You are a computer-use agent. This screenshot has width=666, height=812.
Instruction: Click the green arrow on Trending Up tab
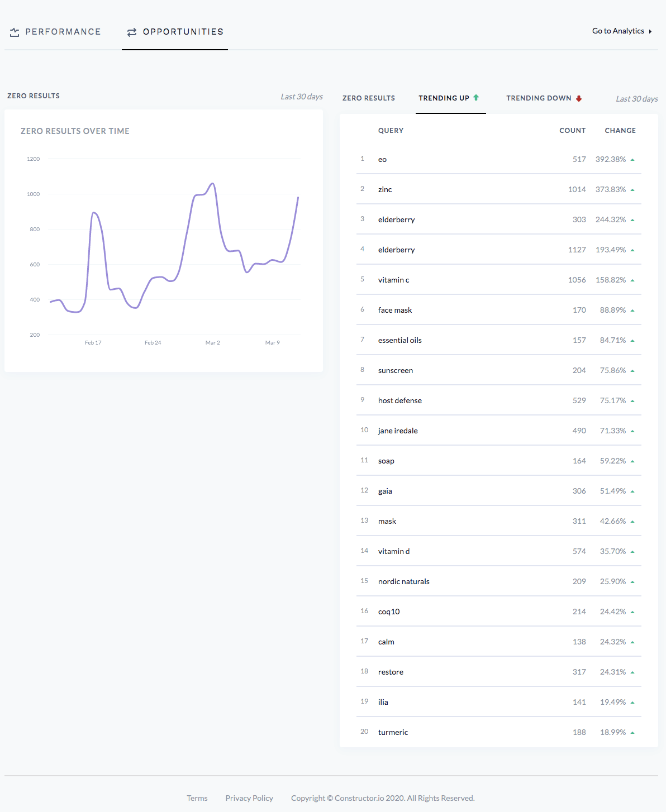(x=475, y=97)
